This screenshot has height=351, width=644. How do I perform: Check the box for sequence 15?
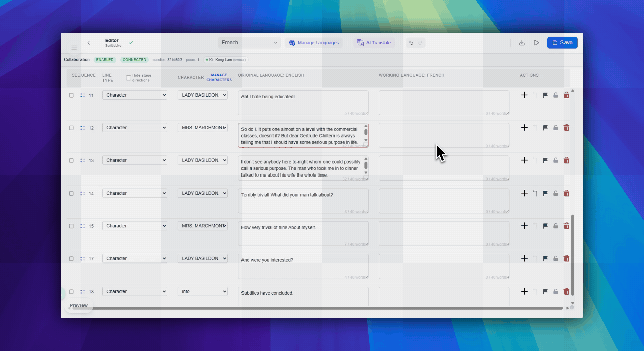point(71,226)
